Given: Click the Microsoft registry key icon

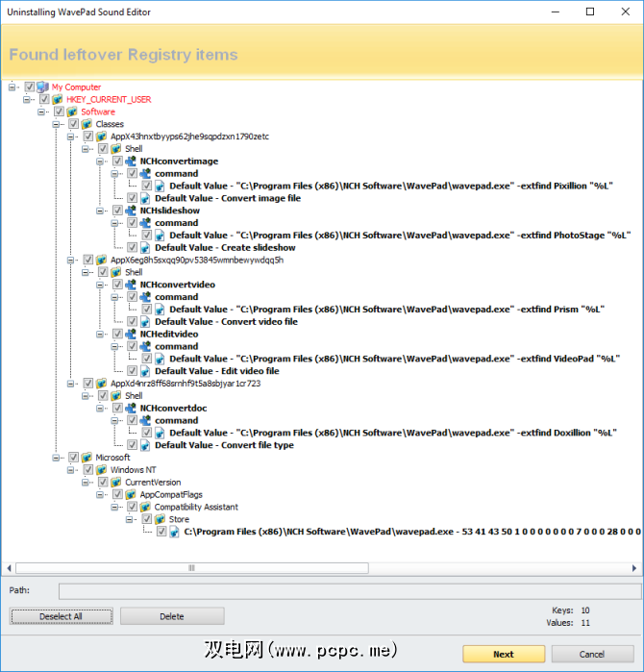Looking at the screenshot, I should 87,458.
